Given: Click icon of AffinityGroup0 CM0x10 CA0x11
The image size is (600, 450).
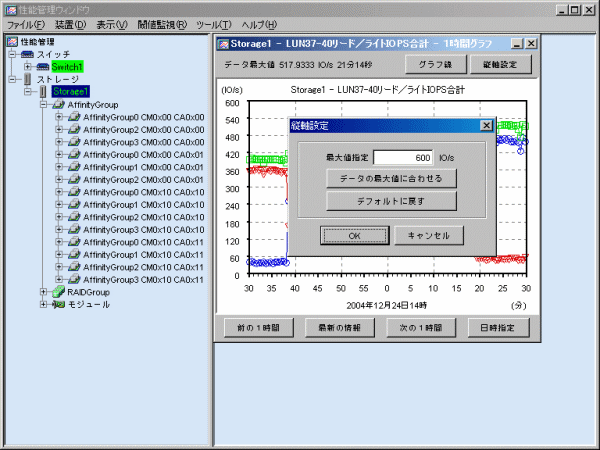Looking at the screenshot, I should [74, 242].
